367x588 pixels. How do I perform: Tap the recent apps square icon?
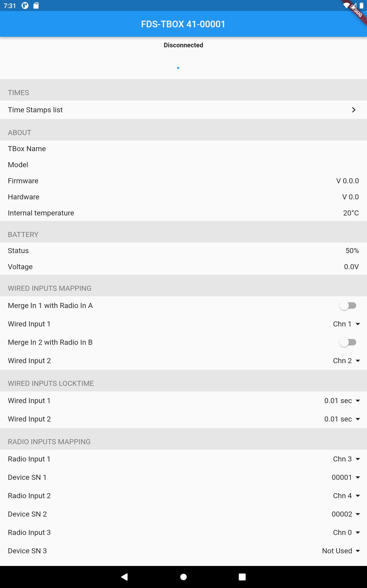coord(242,577)
